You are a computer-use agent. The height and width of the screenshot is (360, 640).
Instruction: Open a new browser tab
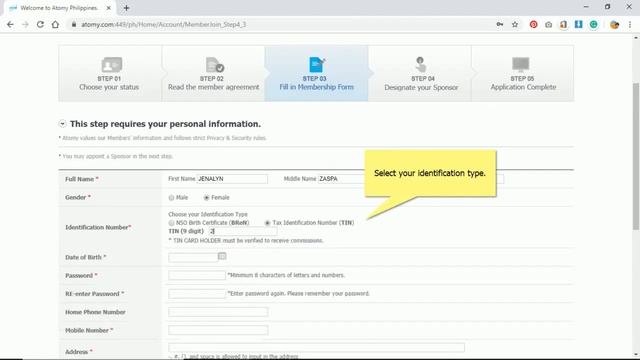click(x=126, y=8)
